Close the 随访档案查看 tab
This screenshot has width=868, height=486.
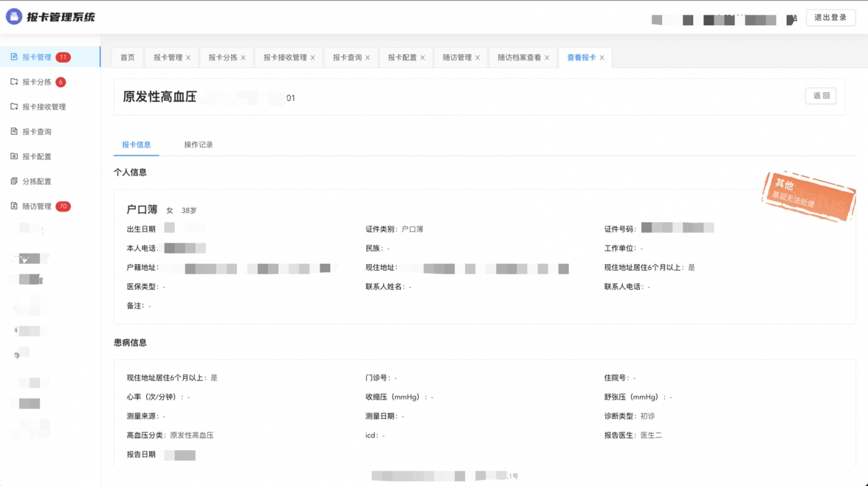546,58
